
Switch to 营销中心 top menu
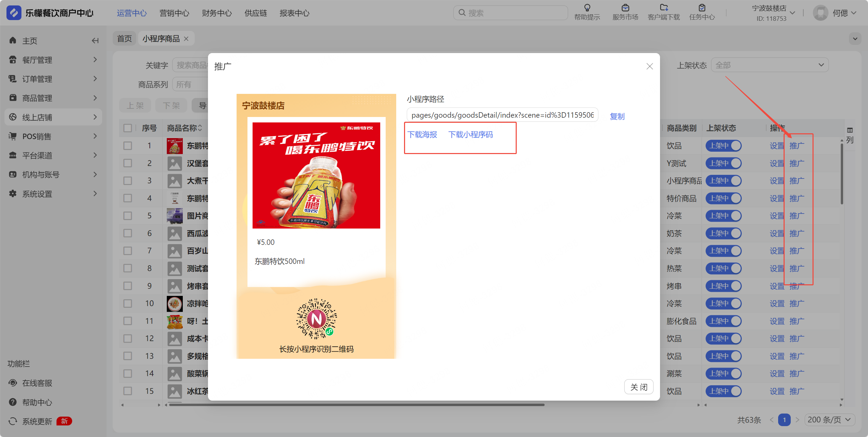pyautogui.click(x=174, y=13)
